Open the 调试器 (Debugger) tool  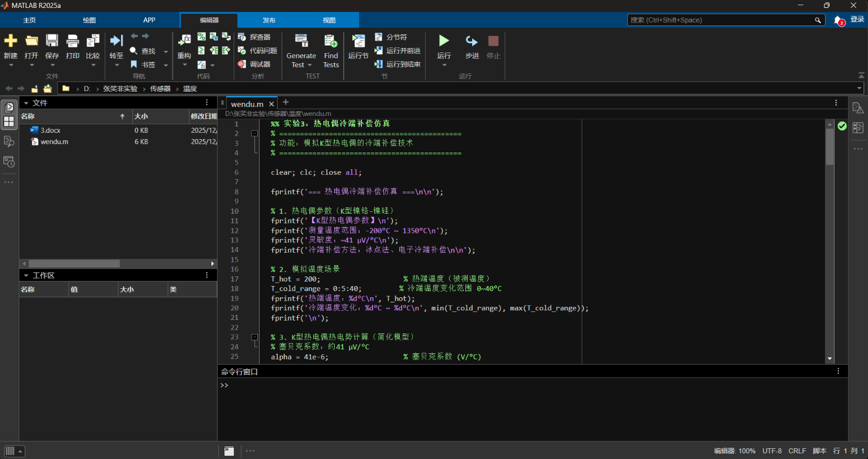coord(254,64)
